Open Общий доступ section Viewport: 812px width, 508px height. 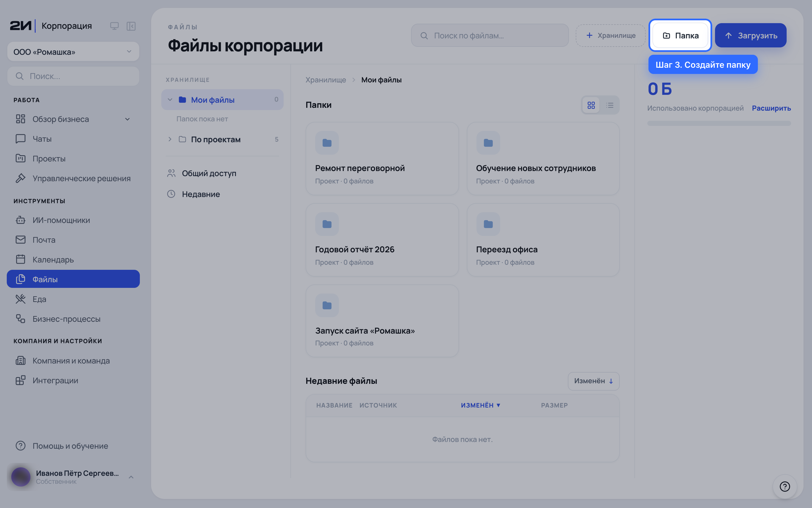[x=222, y=173]
